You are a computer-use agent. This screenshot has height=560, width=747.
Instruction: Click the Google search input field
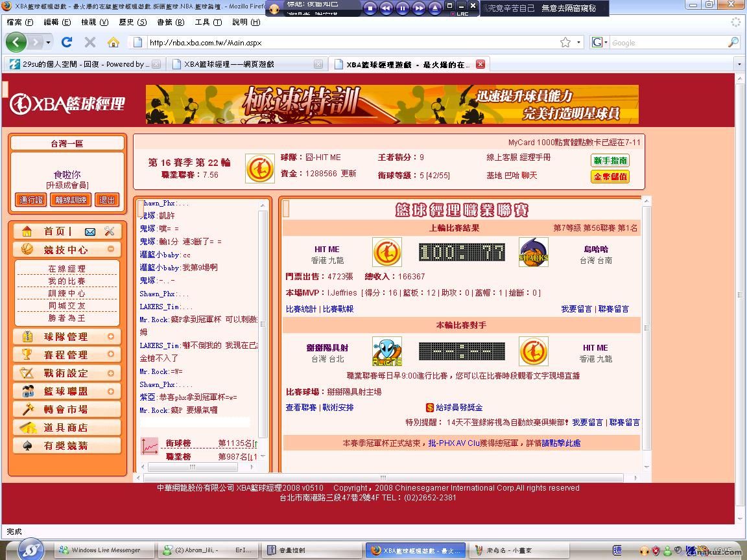[x=667, y=43]
